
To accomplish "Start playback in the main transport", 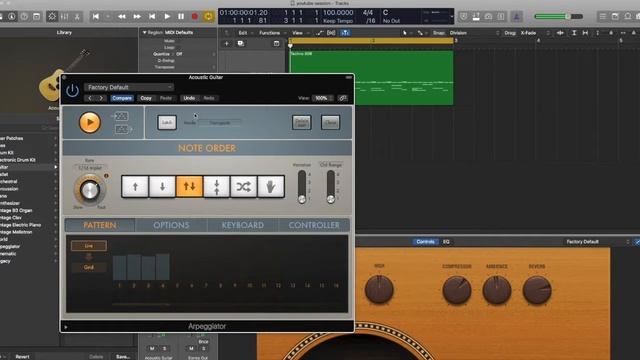I will click(x=167, y=16).
